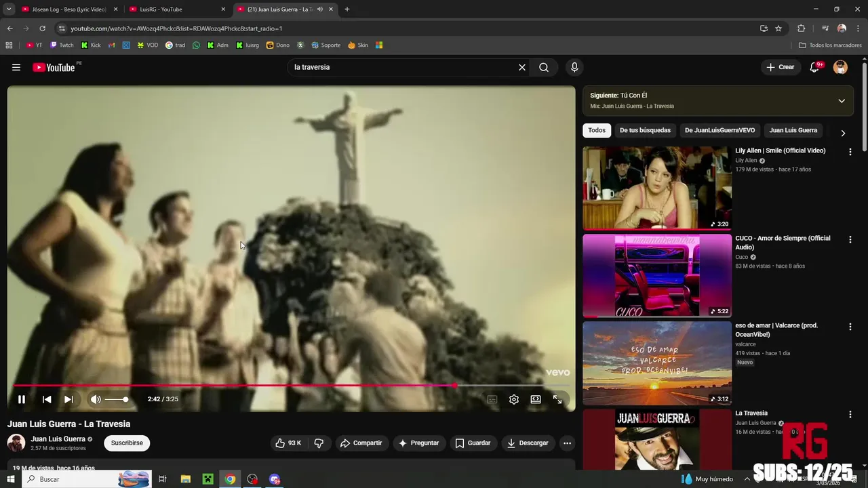Screen dimensions: 868x488
Task: Click the Windows taskbar Buscar search box
Action: pyautogui.click(x=86, y=479)
